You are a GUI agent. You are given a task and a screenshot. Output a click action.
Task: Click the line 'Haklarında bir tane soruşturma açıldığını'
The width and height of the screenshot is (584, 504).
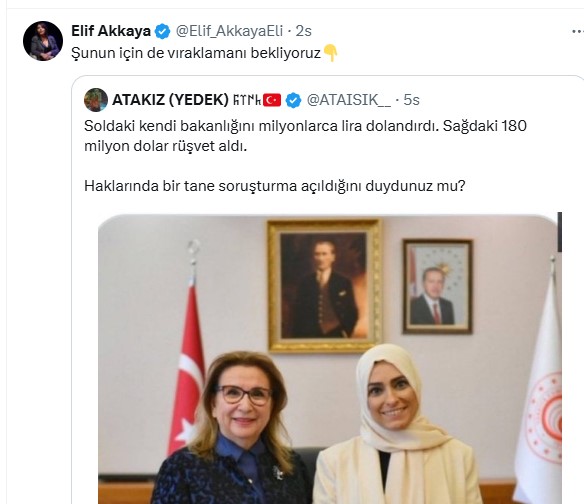pos(224,186)
